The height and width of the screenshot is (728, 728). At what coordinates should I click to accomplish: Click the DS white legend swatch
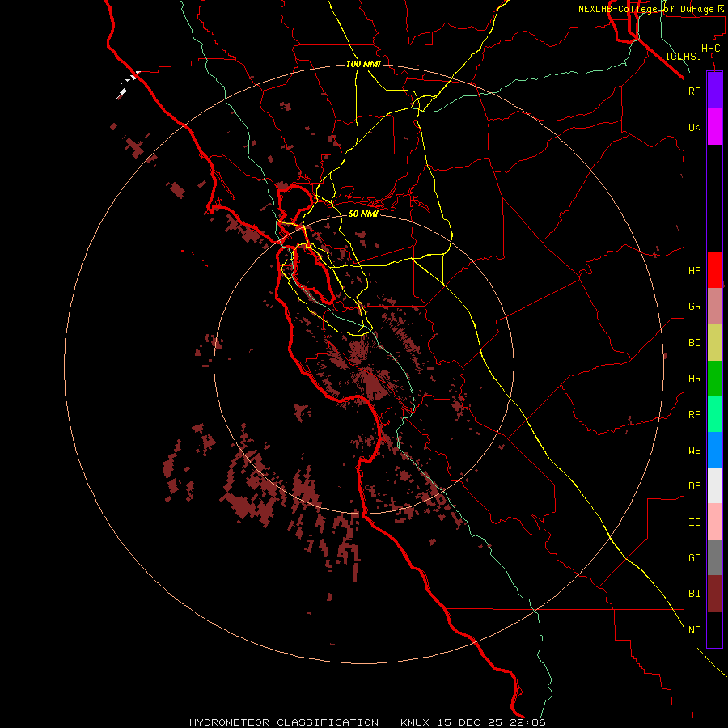714,485
